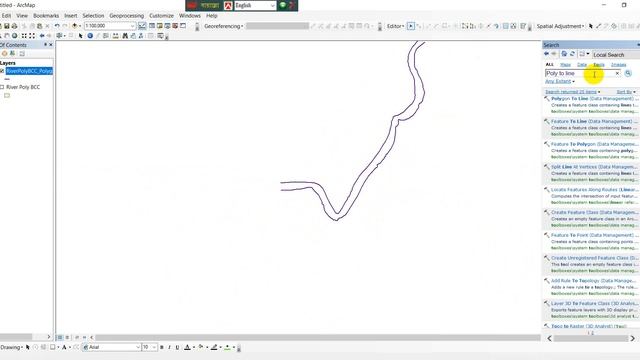Click the Full Extent globe icon

(x=14, y=36)
